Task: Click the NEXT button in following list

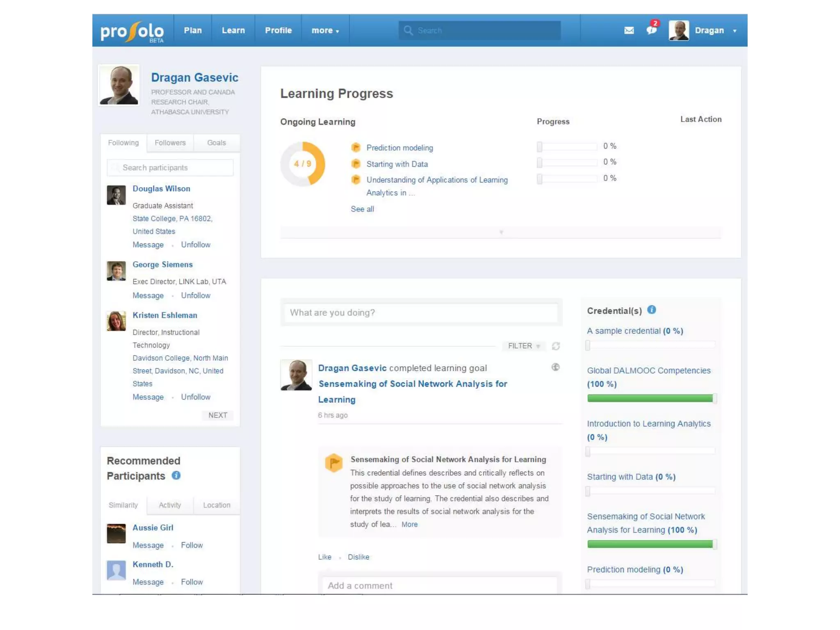Action: coord(217,415)
